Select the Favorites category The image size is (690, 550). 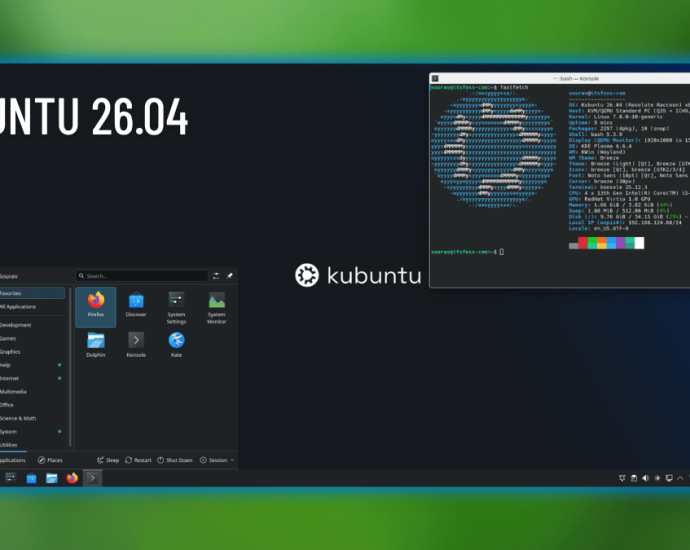pos(32,293)
